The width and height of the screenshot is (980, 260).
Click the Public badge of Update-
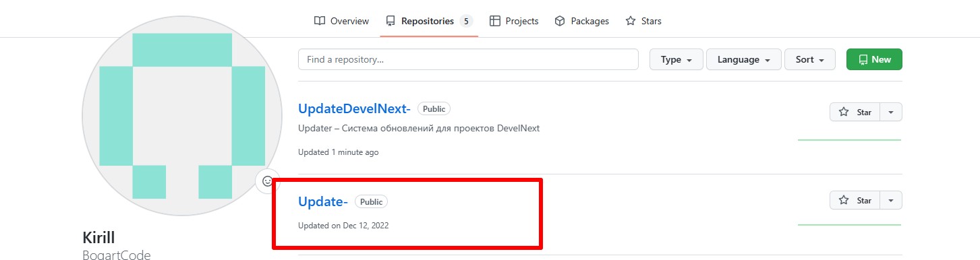372,201
